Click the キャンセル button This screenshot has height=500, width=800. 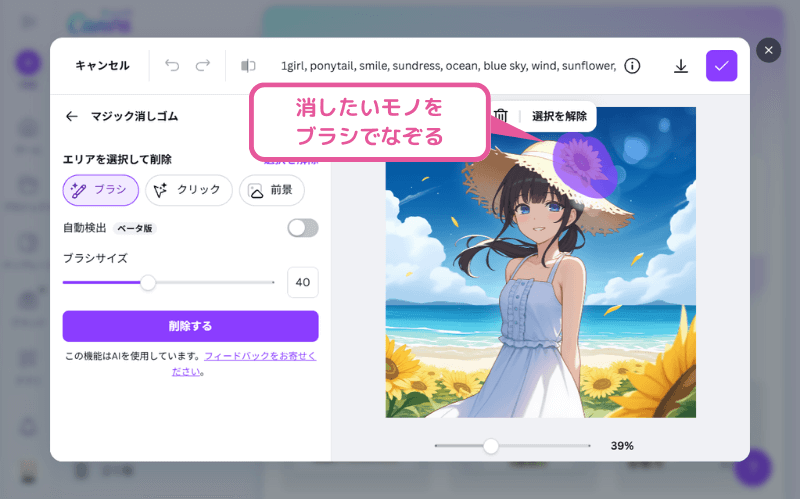(103, 65)
